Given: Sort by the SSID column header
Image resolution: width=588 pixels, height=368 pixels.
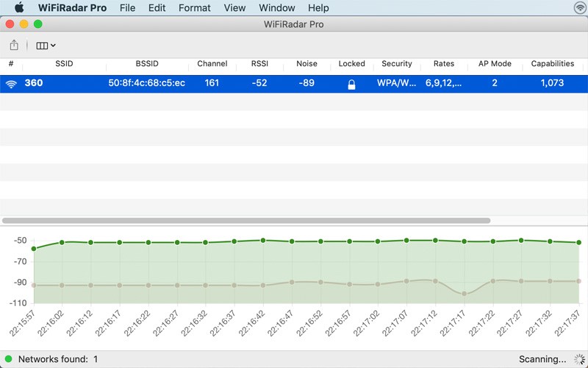Looking at the screenshot, I should pos(64,63).
